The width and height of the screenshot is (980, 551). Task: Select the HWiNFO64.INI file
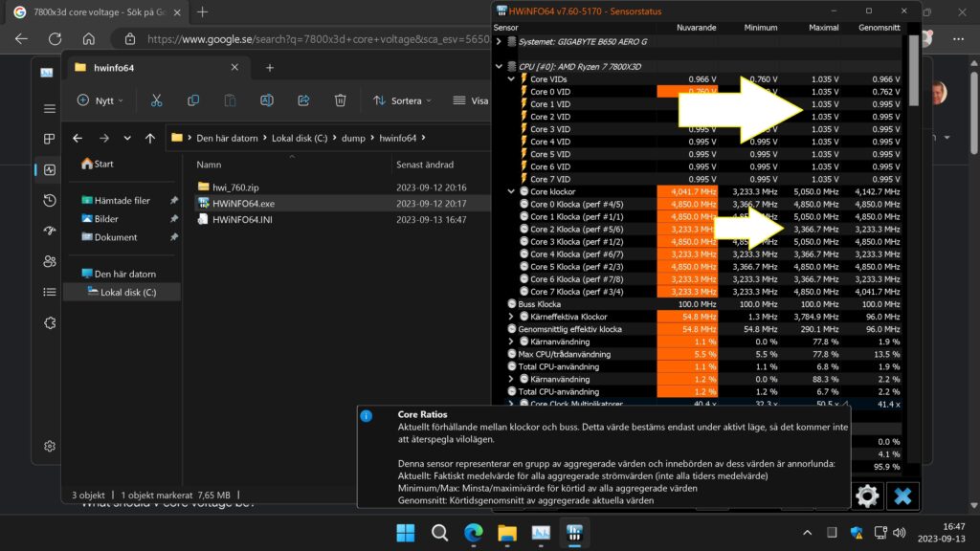point(242,220)
